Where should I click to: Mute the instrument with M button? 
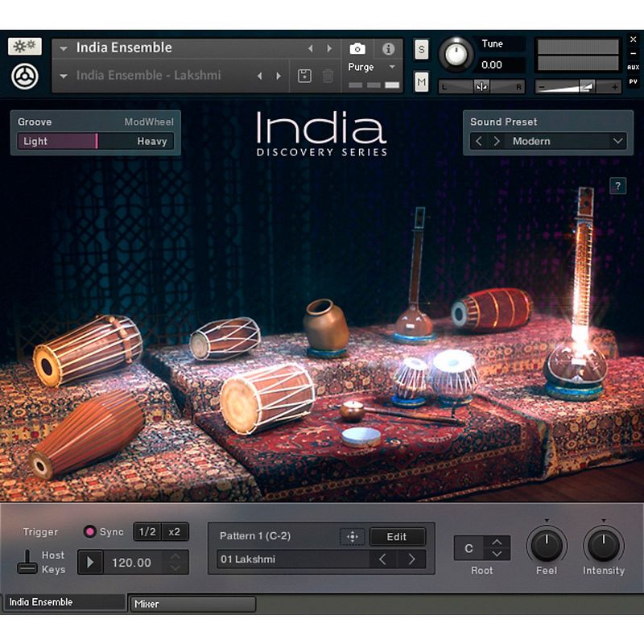422,81
